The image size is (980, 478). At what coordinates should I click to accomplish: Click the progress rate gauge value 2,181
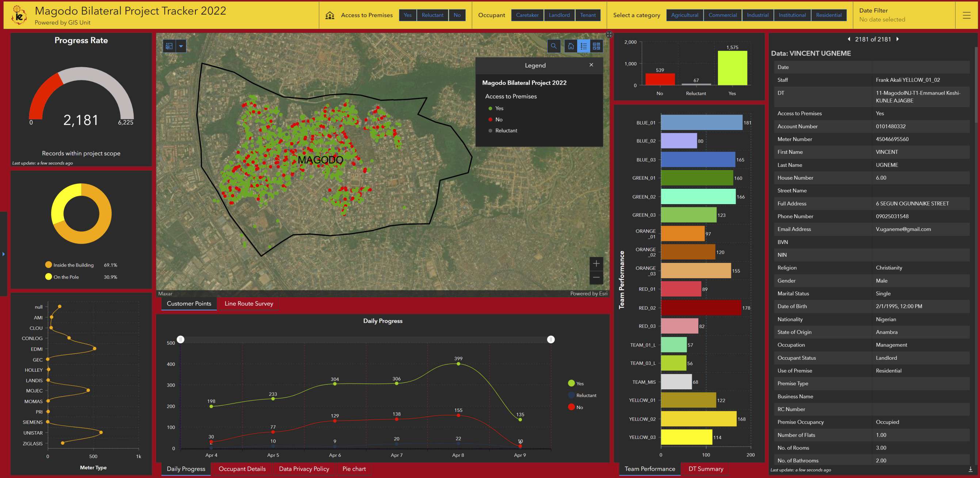click(x=81, y=120)
